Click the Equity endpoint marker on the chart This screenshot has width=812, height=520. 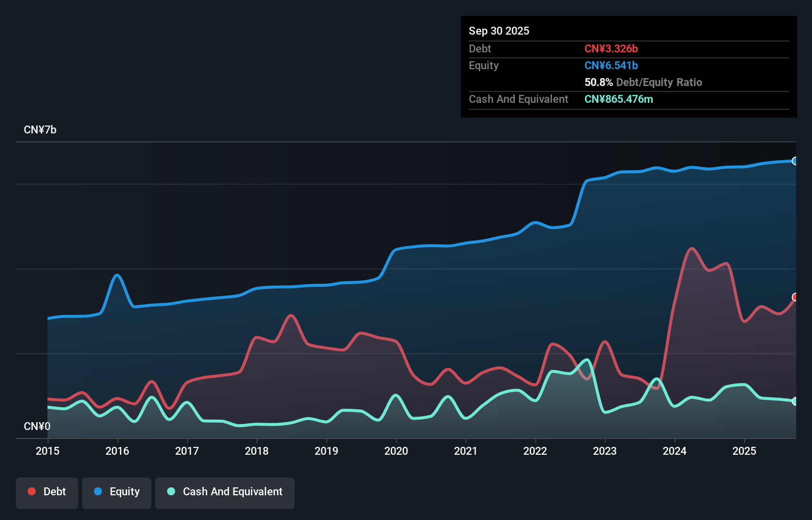[x=795, y=161]
